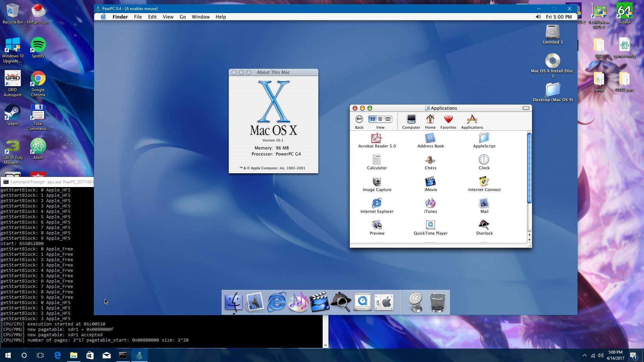Close the Applications window with red button
This screenshot has height=362, width=644.
click(x=355, y=108)
